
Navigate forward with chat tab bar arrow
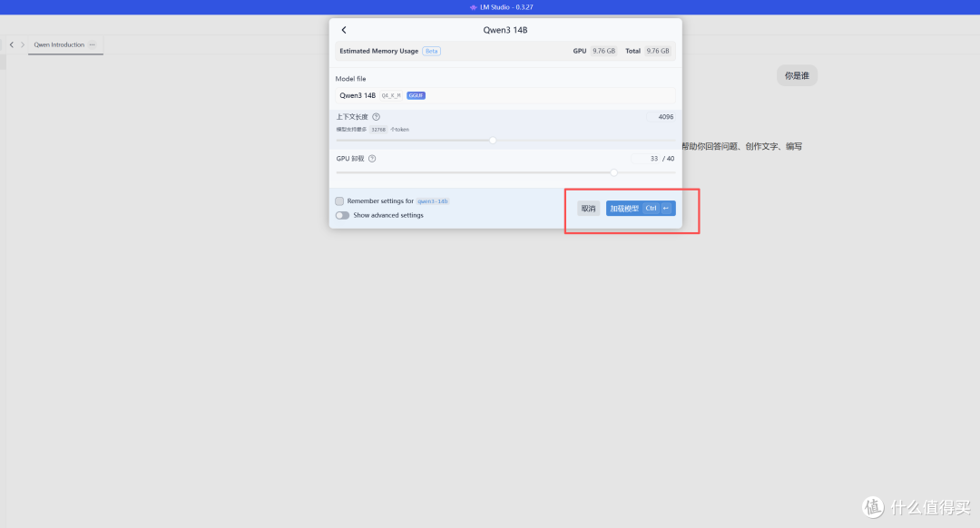click(x=23, y=45)
